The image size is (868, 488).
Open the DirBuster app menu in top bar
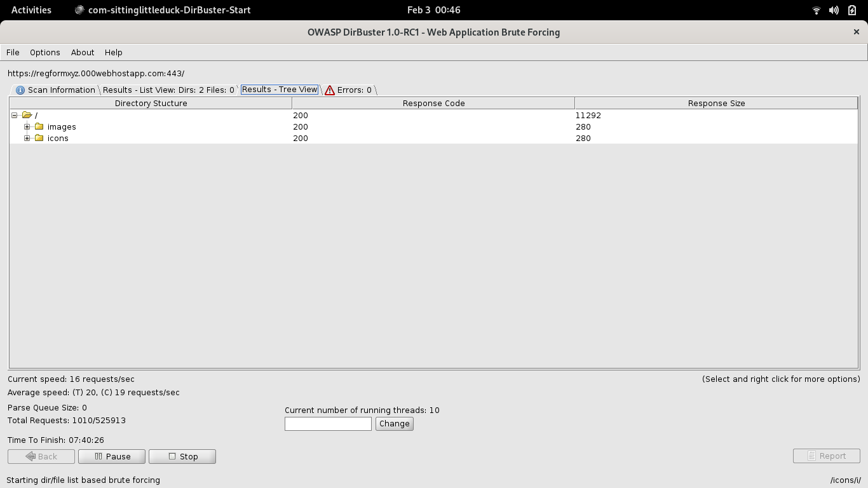coord(163,10)
